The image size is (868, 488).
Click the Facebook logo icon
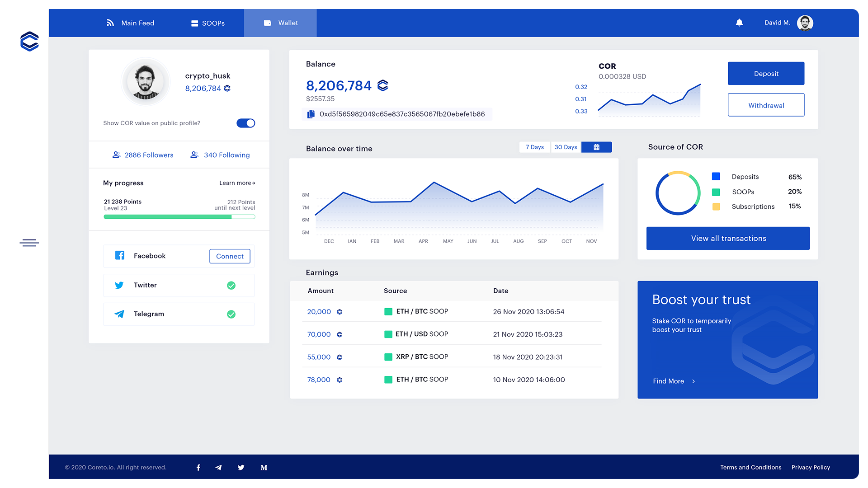(x=120, y=255)
